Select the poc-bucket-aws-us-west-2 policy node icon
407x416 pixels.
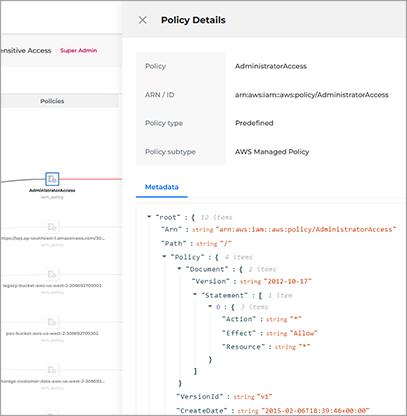coord(52,322)
